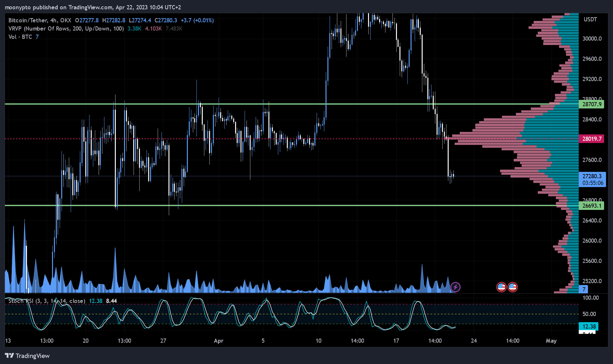Click the 5 date on time axis
The width and height of the screenshot is (613, 364).
coord(263,341)
